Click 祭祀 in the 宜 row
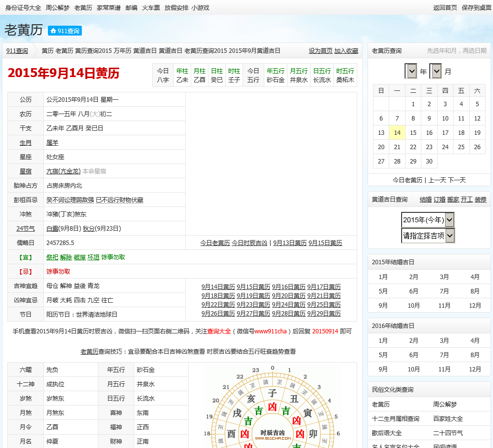Viewport: 493px width, 448px height. click(x=52, y=257)
